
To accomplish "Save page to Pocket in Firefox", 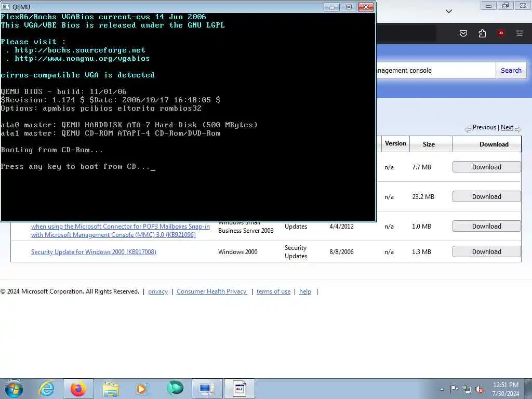I will point(463,33).
